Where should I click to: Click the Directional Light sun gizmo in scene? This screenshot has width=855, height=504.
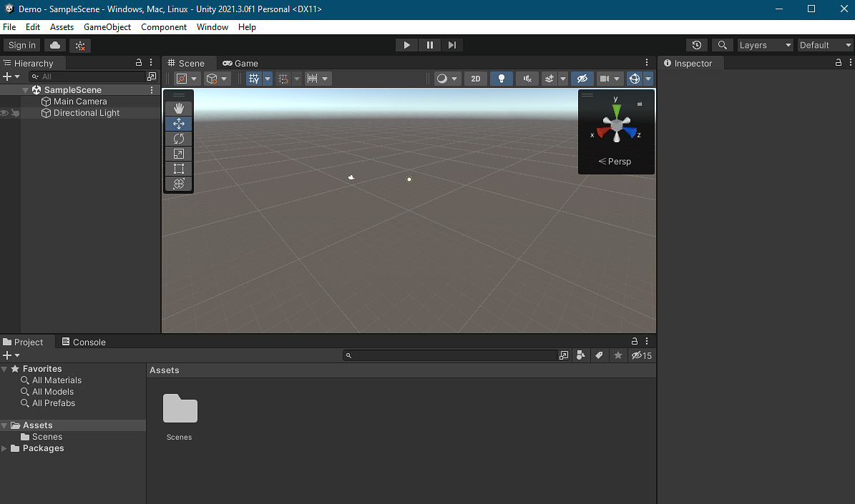409,179
